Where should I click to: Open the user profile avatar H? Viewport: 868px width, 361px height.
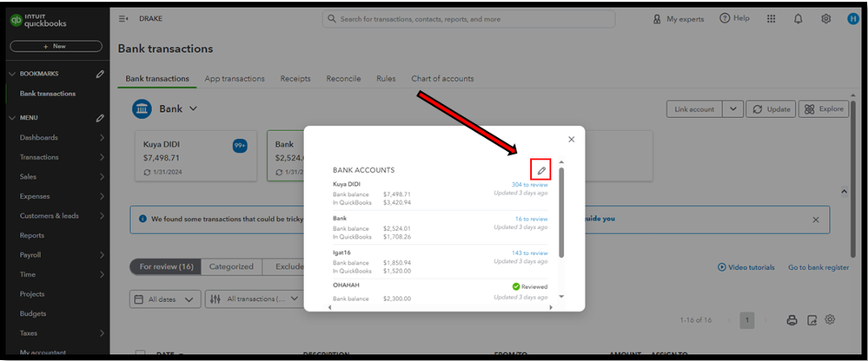click(x=852, y=19)
